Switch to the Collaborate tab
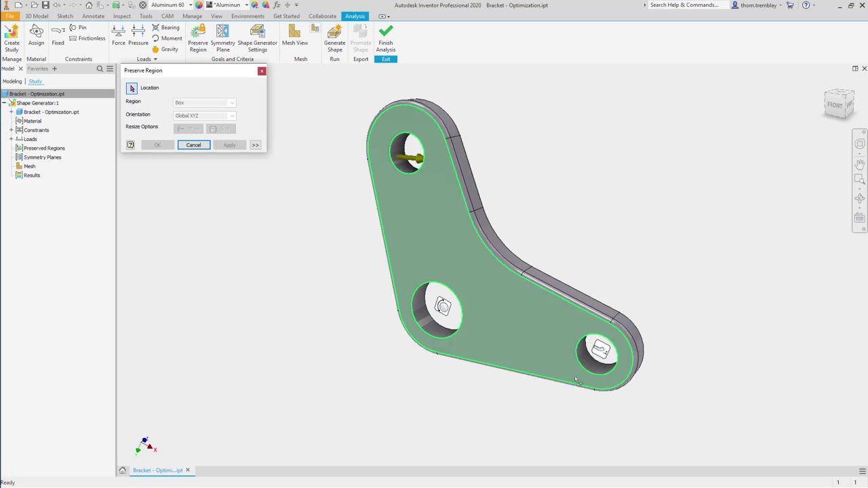Viewport: 868px width, 488px height. [x=322, y=16]
